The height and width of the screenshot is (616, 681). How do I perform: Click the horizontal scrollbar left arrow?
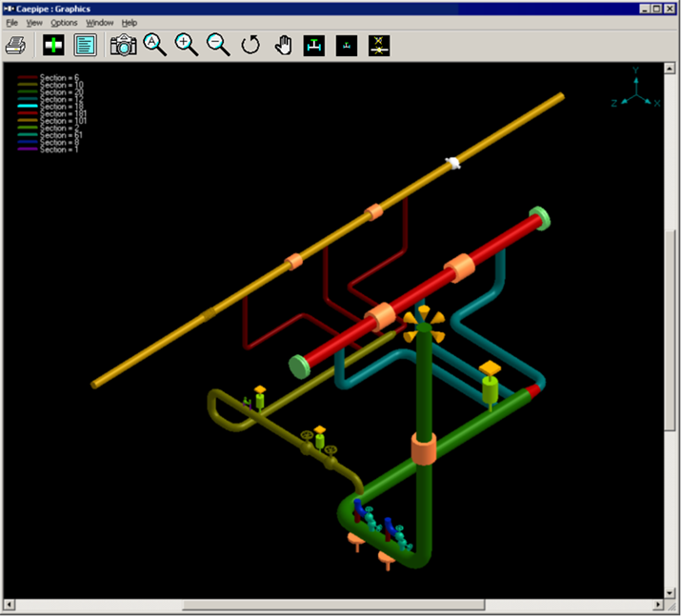(9, 605)
